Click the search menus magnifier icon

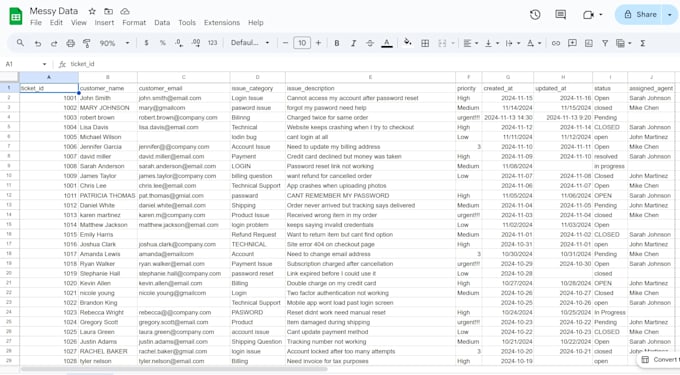point(20,43)
